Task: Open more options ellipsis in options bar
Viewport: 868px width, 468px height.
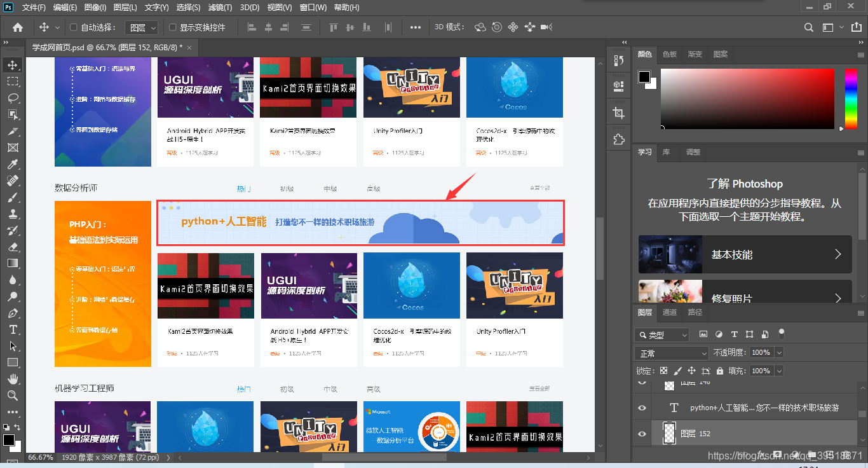Action: (416, 27)
